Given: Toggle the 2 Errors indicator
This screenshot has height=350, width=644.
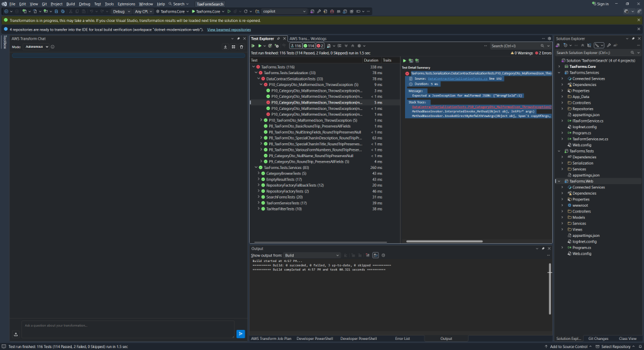Looking at the screenshot, I should pos(543,53).
